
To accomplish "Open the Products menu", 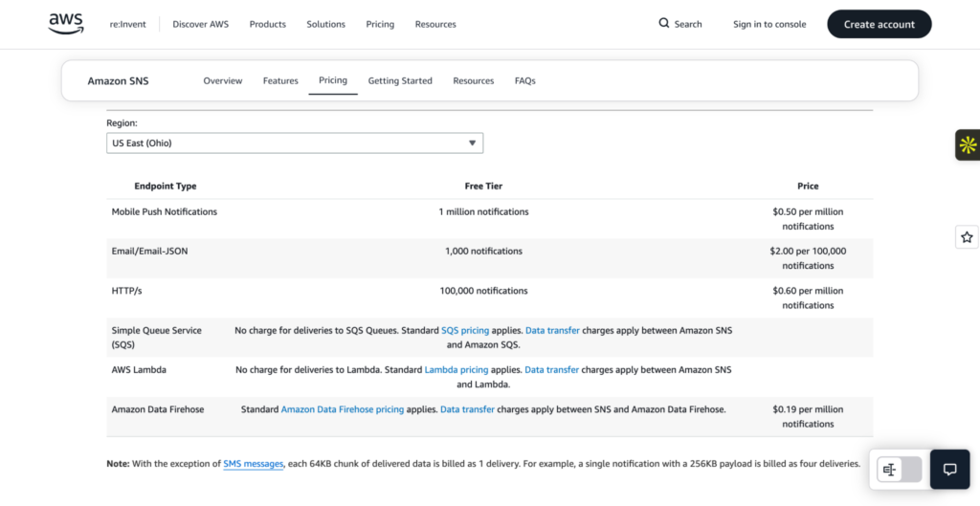I will tap(268, 24).
